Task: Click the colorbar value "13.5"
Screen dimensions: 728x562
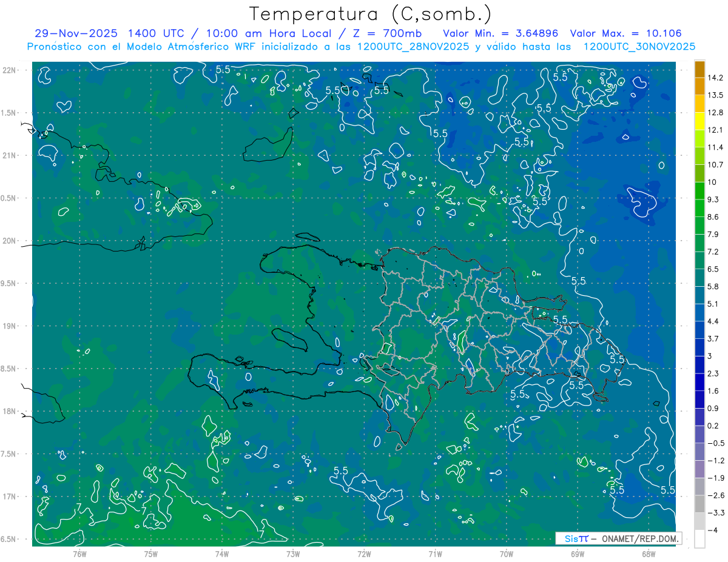Action: (715, 95)
